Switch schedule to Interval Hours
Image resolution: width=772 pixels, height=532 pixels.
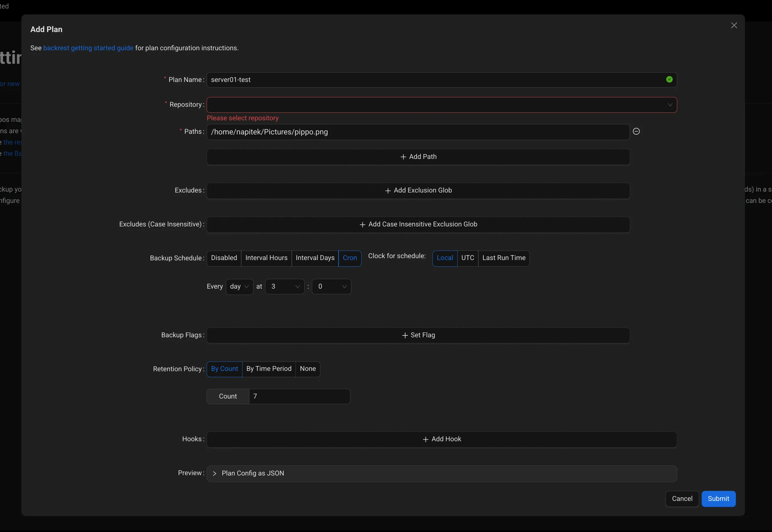(266, 258)
